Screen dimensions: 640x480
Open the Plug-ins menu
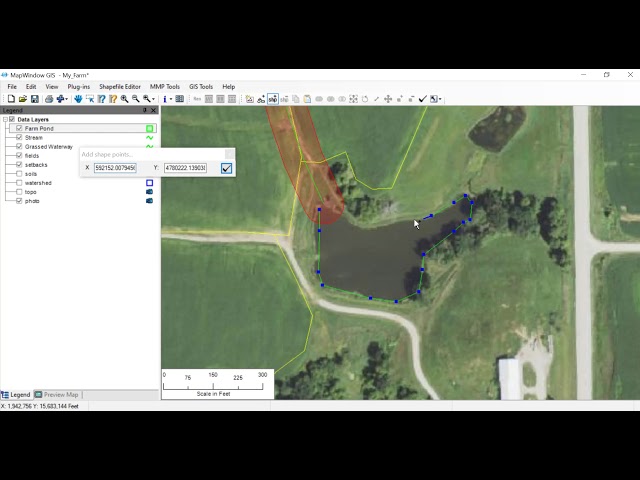click(x=79, y=87)
